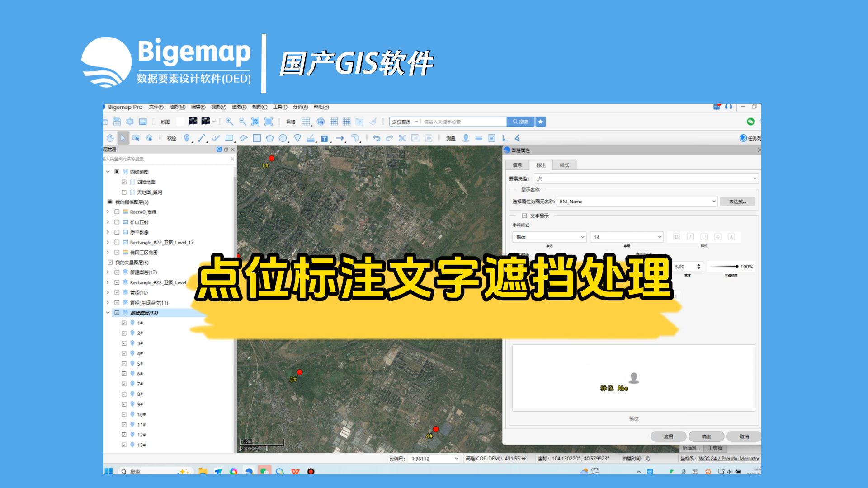Open the 地图(M) menu
Viewport: 868px width, 488px height.
coord(177,107)
